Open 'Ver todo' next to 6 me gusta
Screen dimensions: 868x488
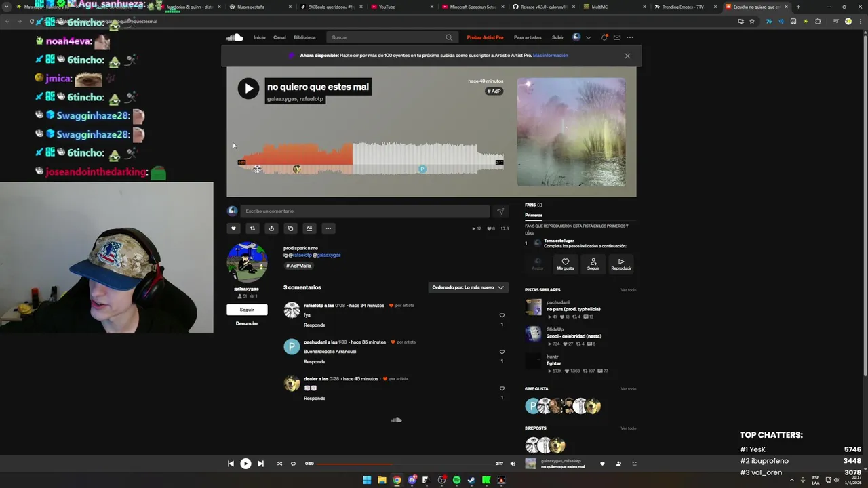pyautogui.click(x=629, y=389)
